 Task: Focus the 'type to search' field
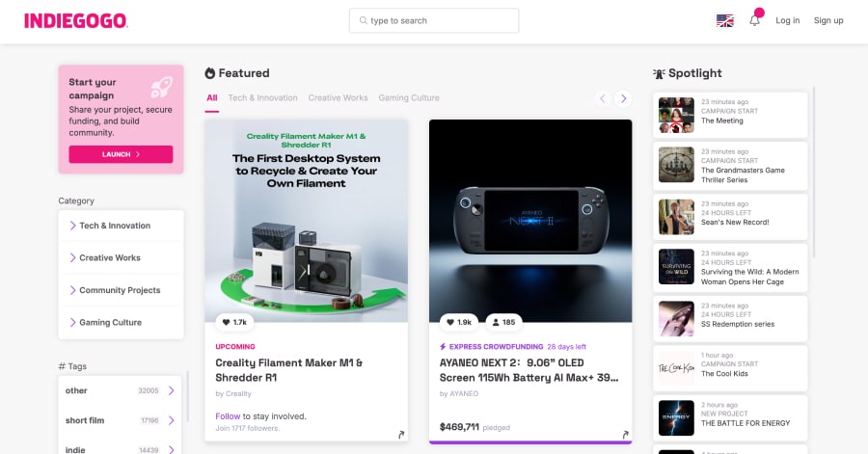(x=434, y=20)
